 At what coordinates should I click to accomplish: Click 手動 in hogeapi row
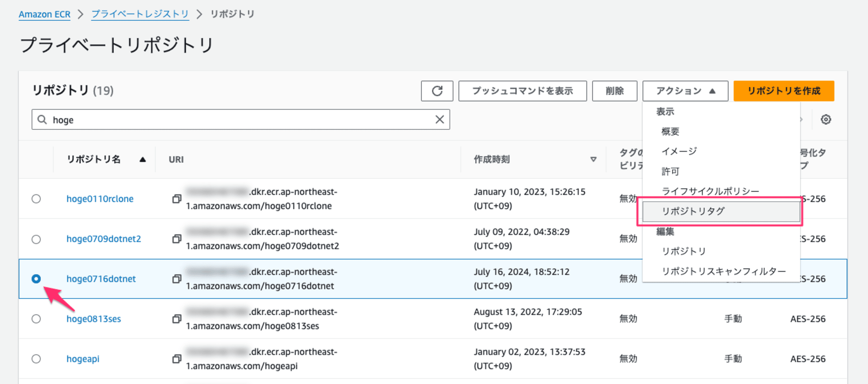pos(733,359)
